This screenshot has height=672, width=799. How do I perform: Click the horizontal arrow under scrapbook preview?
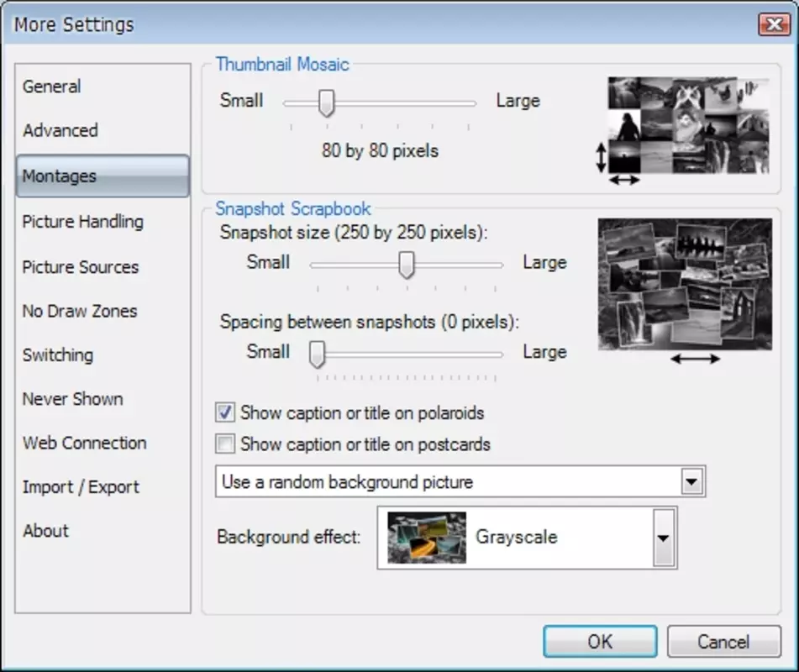(x=695, y=360)
